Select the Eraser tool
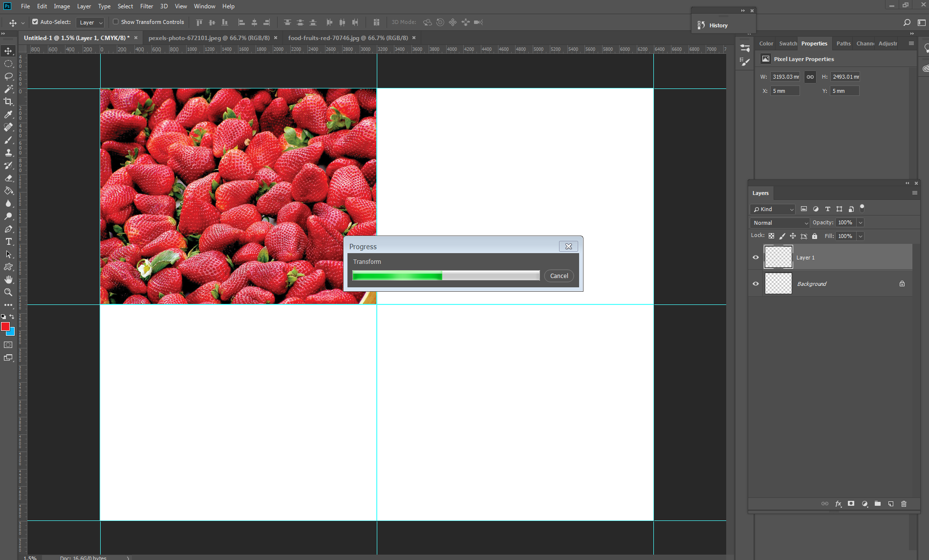The height and width of the screenshot is (560, 929). (x=8, y=178)
